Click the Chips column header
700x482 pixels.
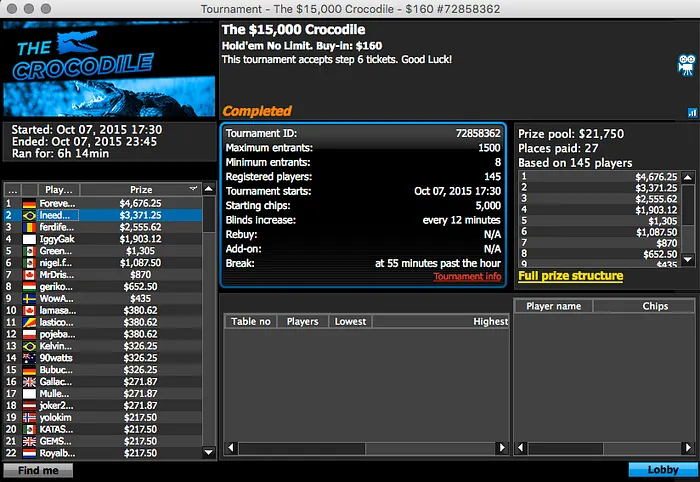[x=655, y=306]
